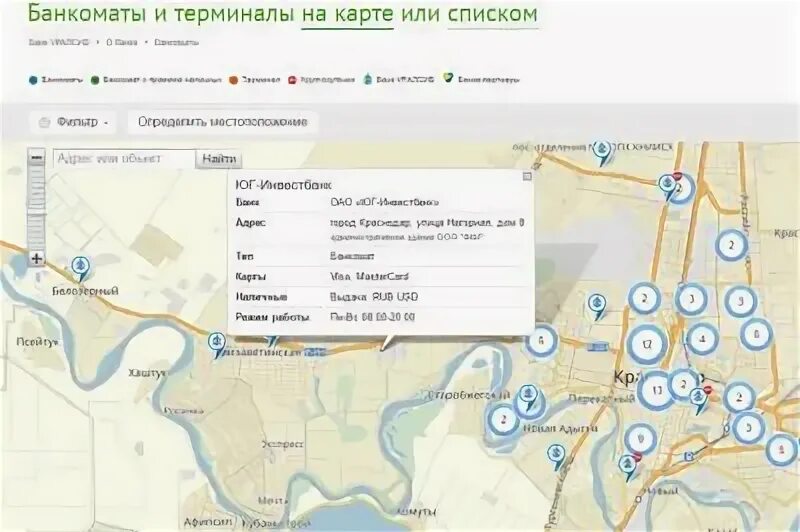Click the «Новая Адыгея» map label

[560, 428]
